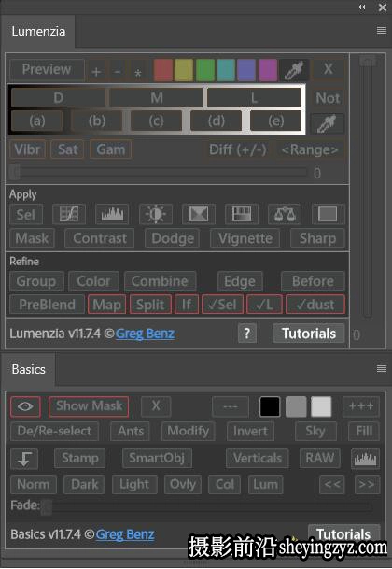Click the red color selection swatch
Image resolution: width=392 pixels, height=569 pixels.
click(x=163, y=70)
